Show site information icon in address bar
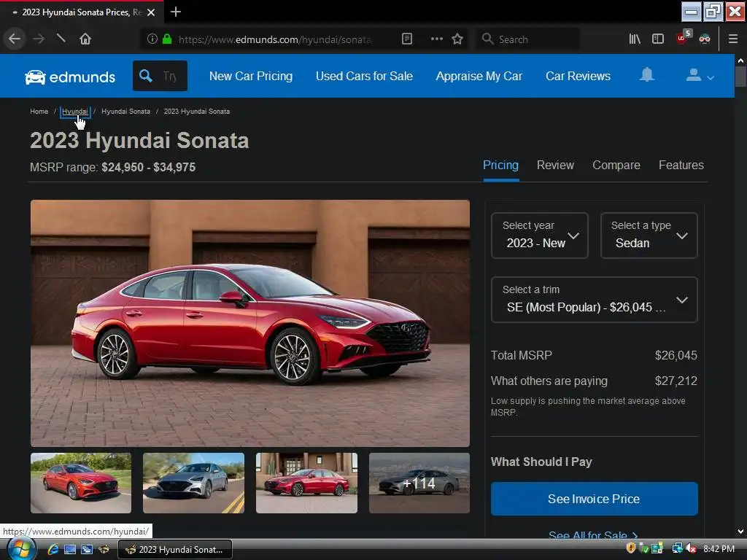 152,39
